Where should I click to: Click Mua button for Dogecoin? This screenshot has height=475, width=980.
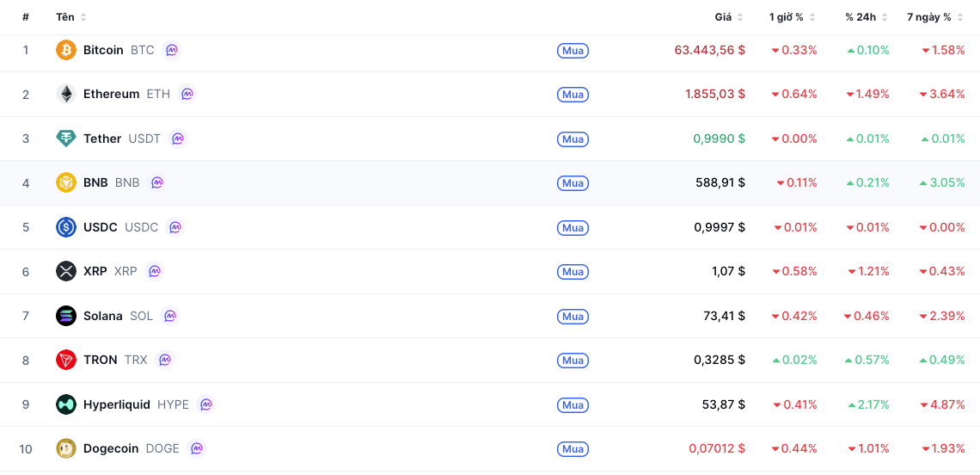pos(573,449)
